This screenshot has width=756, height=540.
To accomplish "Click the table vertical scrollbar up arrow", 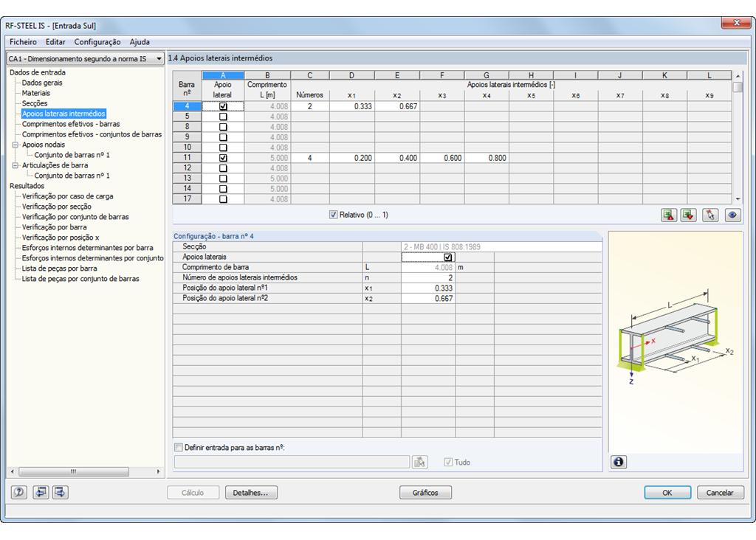I will click(738, 76).
